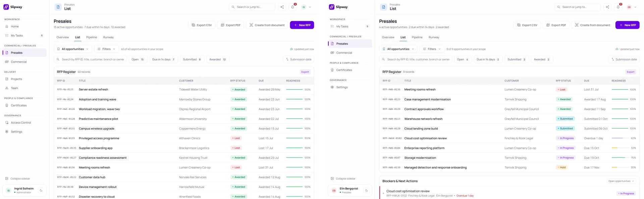Switch to Pipeline tab in Ingrid's window
644x199 pixels.
[x=92, y=37]
